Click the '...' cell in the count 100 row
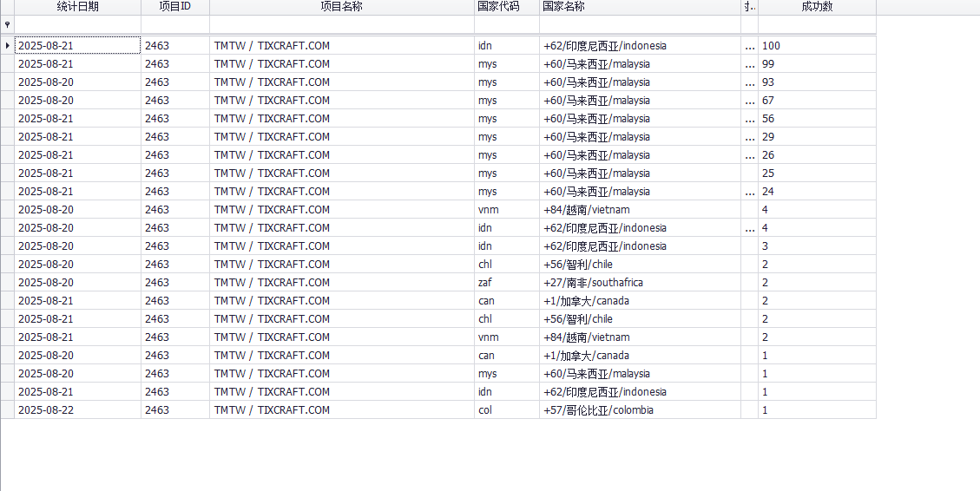 (x=749, y=46)
